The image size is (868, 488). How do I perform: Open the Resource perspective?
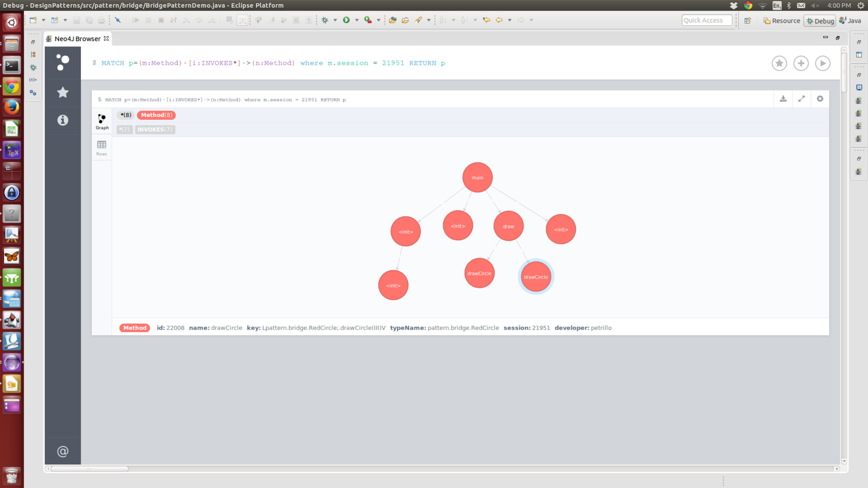click(781, 21)
